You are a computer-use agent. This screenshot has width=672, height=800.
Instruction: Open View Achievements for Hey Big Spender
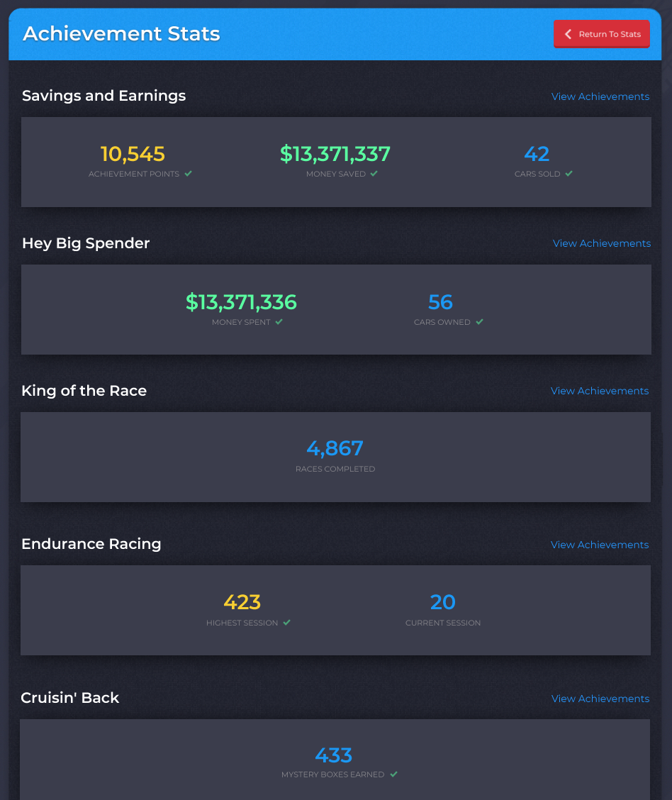[x=602, y=243]
